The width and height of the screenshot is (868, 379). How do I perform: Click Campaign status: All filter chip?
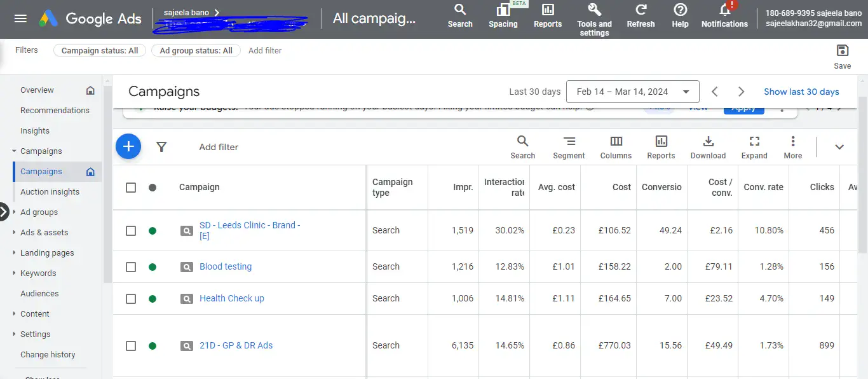coord(100,51)
